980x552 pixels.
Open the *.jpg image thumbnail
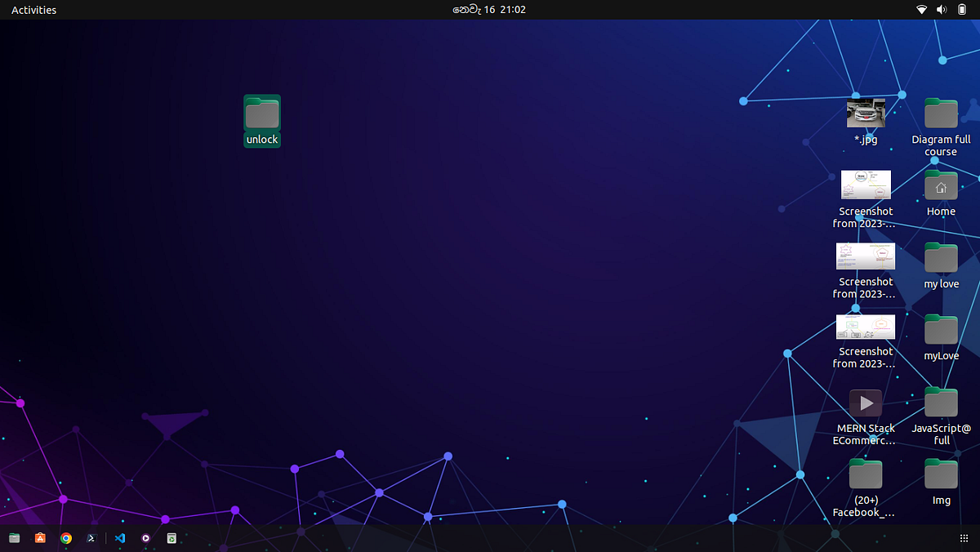click(866, 113)
